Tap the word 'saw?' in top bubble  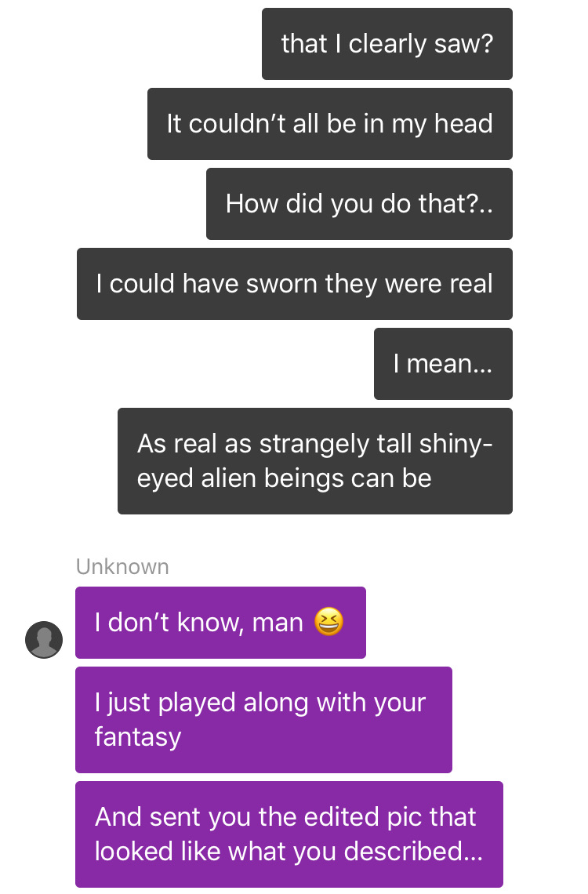click(464, 44)
